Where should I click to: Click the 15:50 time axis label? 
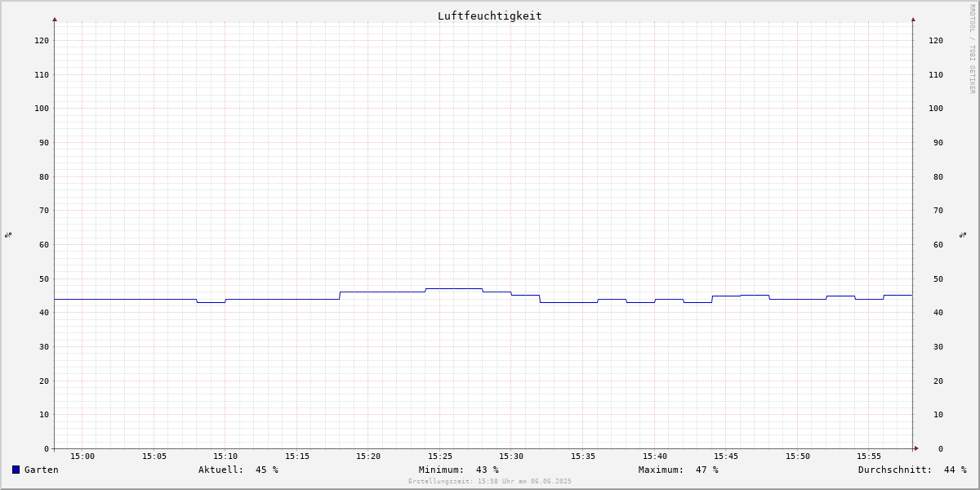[798, 457]
